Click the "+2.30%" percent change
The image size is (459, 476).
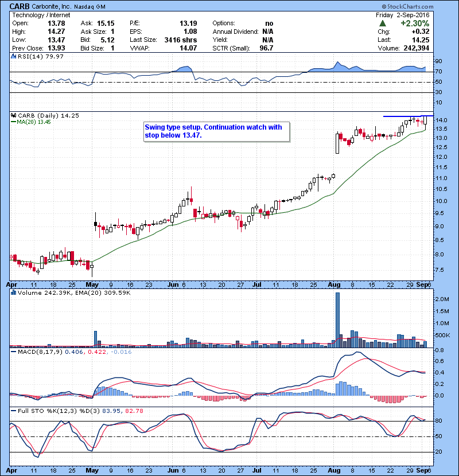click(415, 24)
